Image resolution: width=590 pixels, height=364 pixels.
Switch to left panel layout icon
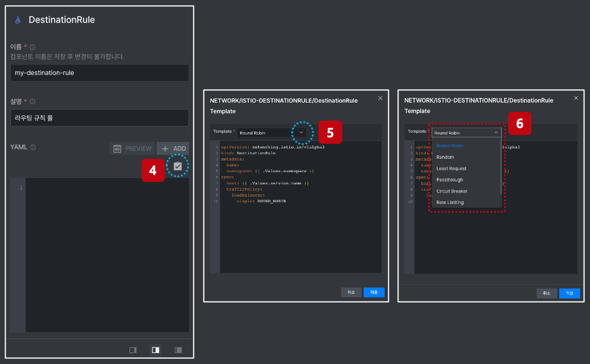(x=133, y=350)
